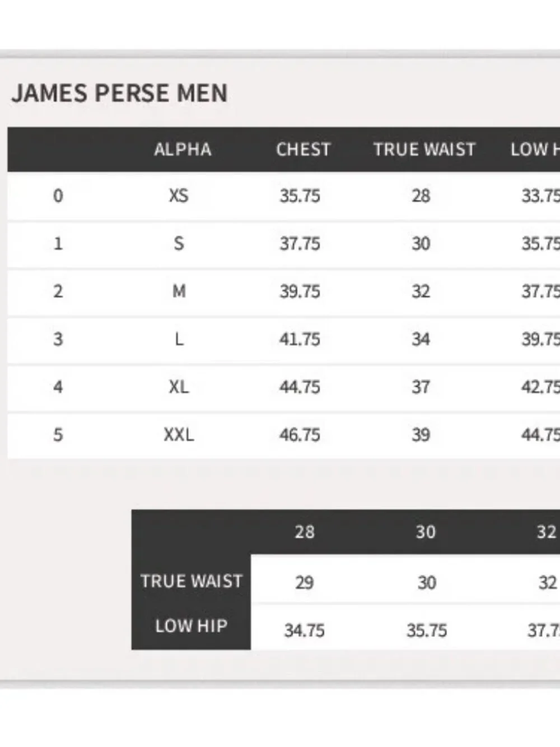Click true waist value 29 in lower table
The image size is (560, 747).
[x=304, y=583]
